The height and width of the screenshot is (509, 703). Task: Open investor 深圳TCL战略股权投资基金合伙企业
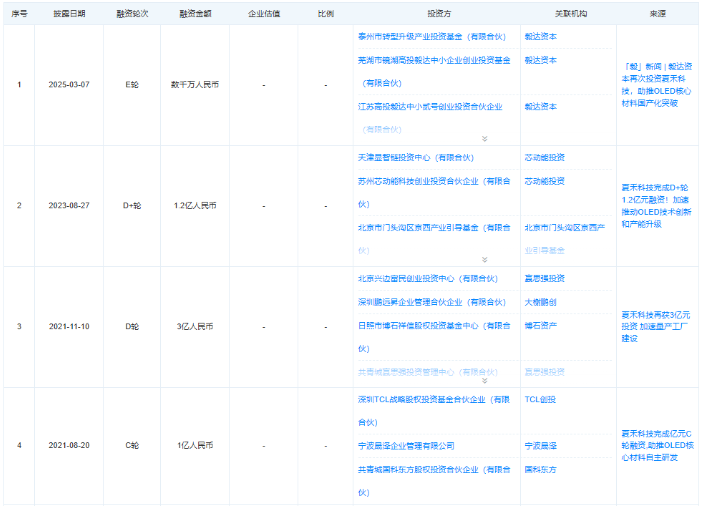434,411
